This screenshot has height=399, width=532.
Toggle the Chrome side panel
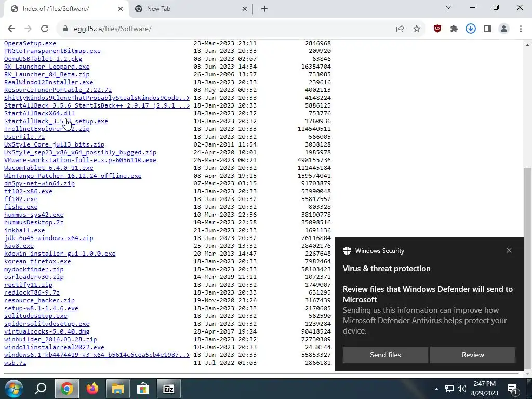487,29
